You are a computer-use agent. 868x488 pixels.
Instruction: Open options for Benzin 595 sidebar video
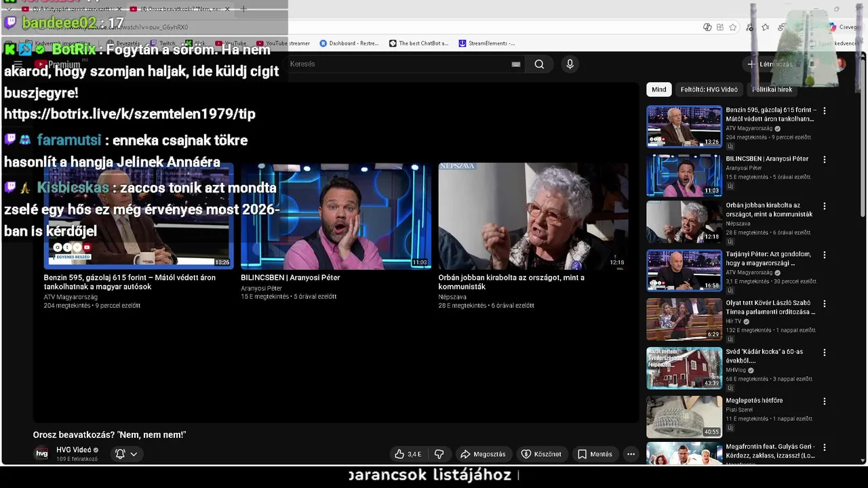pos(825,110)
